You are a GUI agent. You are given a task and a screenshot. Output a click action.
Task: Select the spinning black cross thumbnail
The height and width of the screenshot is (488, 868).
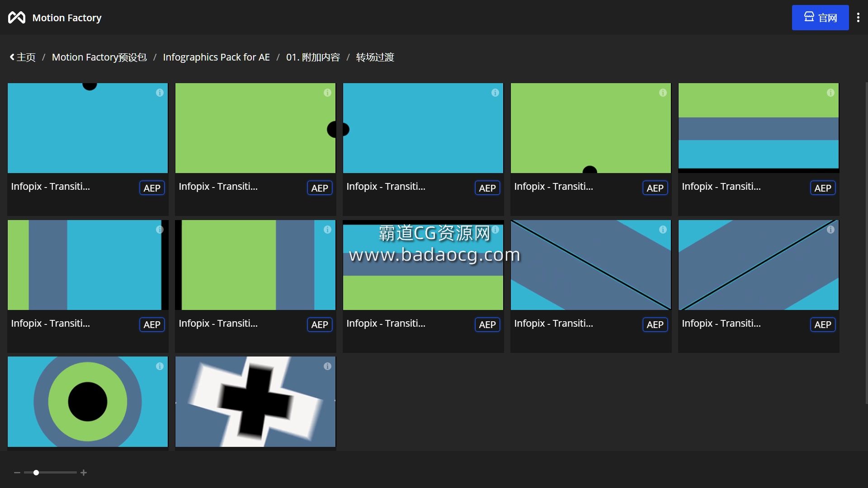click(255, 402)
